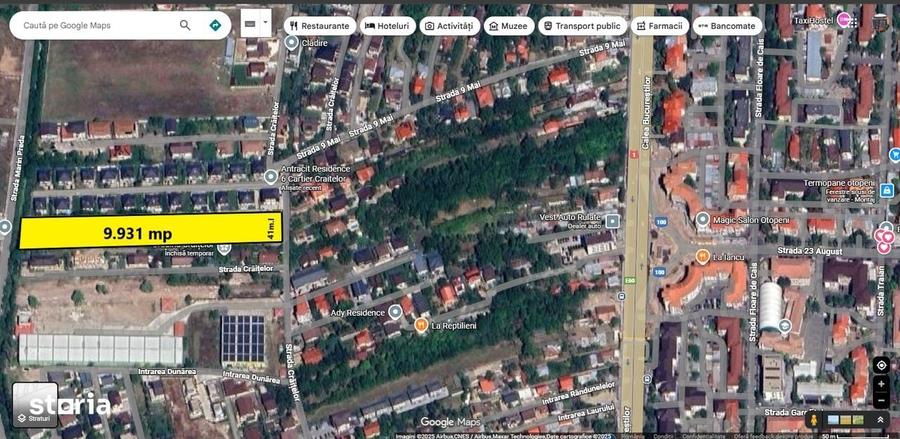
Task: Open directions with the blue arrow icon
Action: coord(215,25)
